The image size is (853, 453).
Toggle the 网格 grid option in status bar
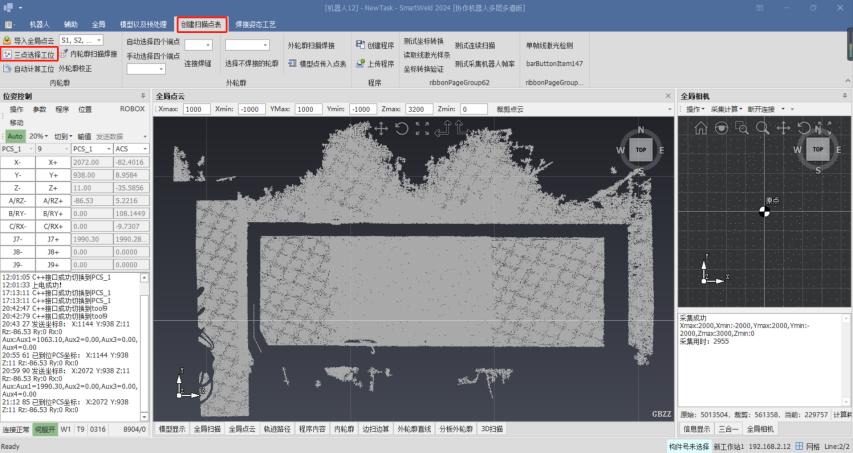point(809,446)
